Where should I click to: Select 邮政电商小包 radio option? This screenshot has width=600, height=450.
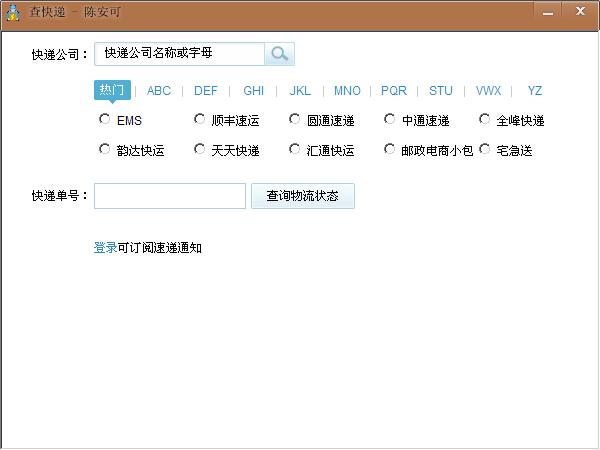click(389, 149)
